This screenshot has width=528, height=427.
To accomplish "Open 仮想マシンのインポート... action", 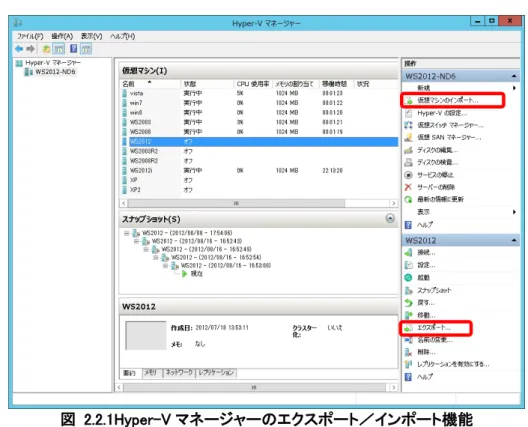I will 448,100.
